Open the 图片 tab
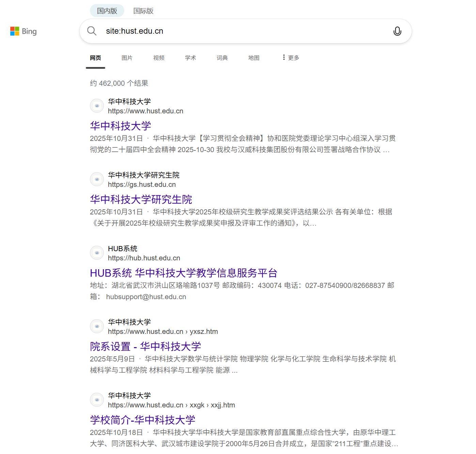Screen dimensions: 476x454 [x=127, y=58]
